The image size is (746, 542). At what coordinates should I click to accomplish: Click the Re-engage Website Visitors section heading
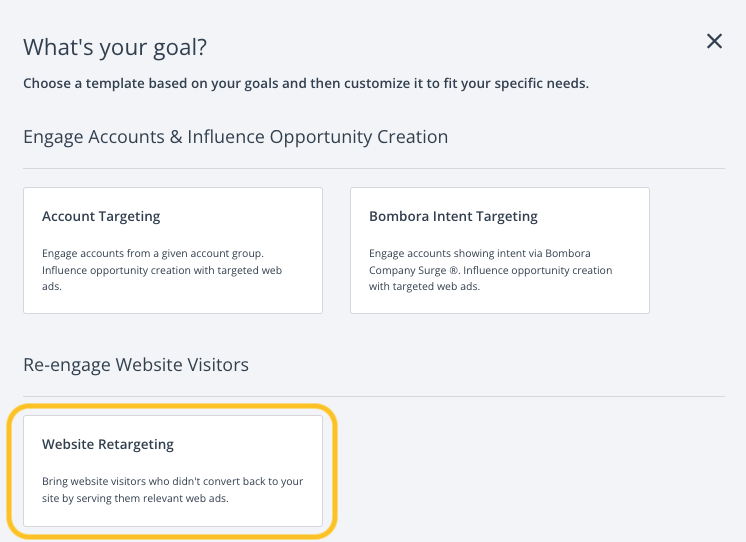pos(136,364)
